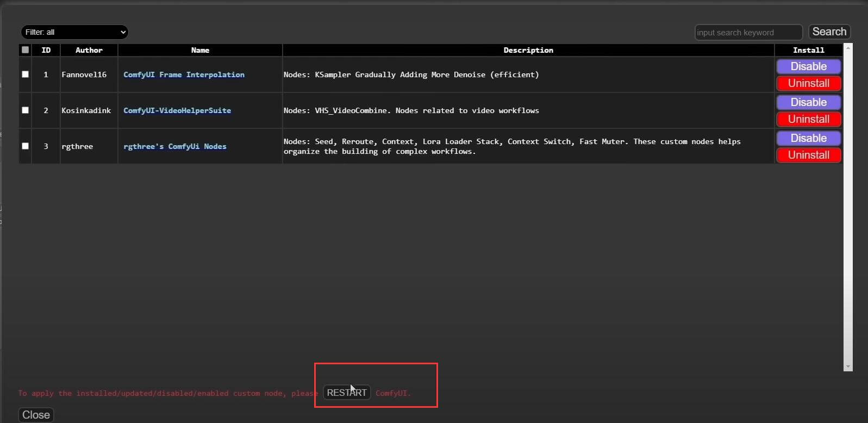Click the Author column header
This screenshot has height=423, width=868.
point(89,50)
